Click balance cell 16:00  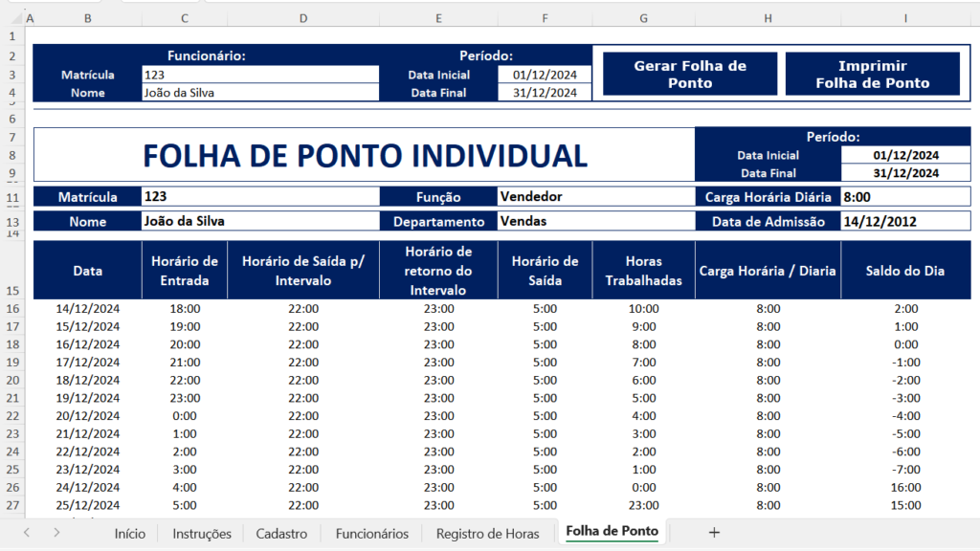905,487
